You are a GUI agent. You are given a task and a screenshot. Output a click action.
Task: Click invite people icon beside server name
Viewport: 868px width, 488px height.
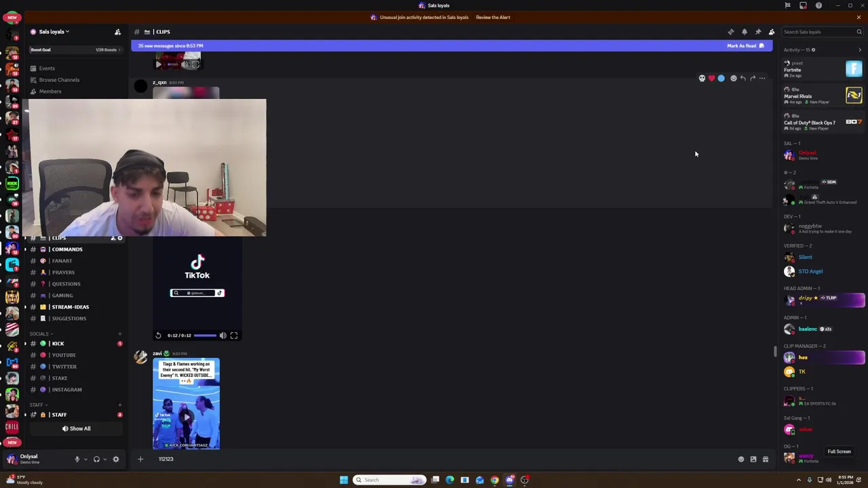click(x=117, y=32)
